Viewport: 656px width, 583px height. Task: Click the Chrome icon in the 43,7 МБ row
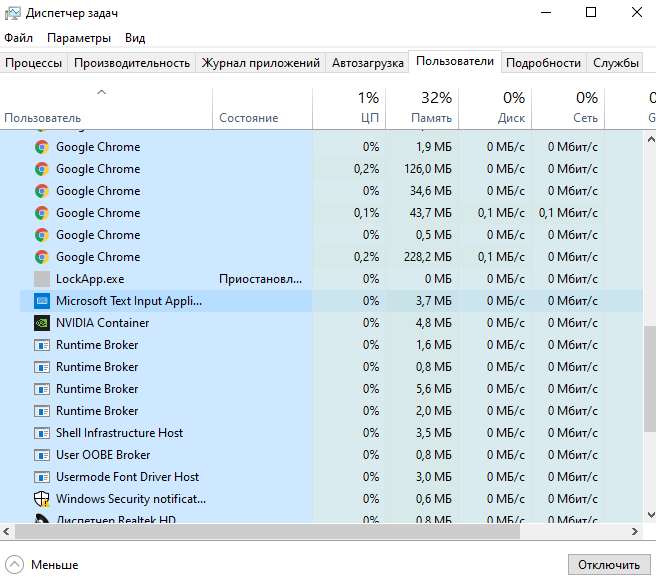[42, 213]
